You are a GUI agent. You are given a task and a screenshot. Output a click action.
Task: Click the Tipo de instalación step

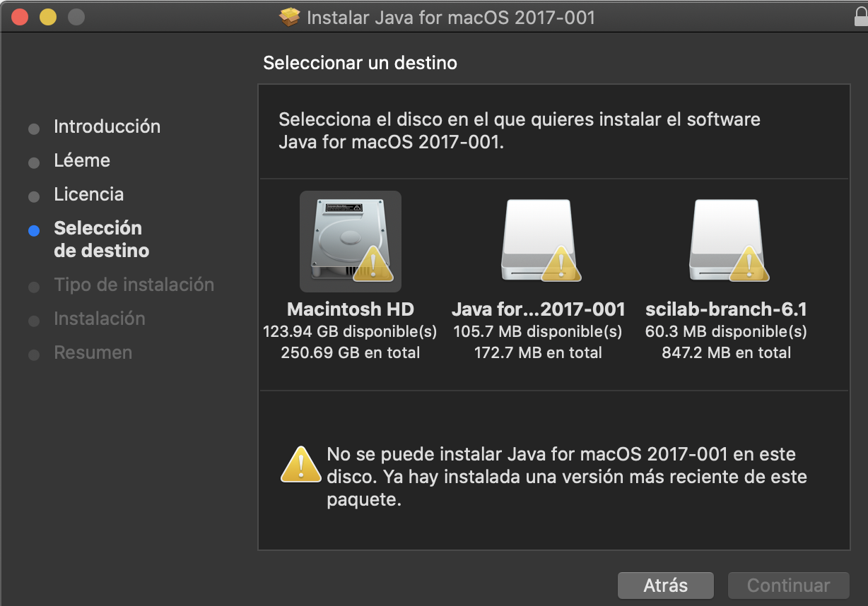pos(134,285)
